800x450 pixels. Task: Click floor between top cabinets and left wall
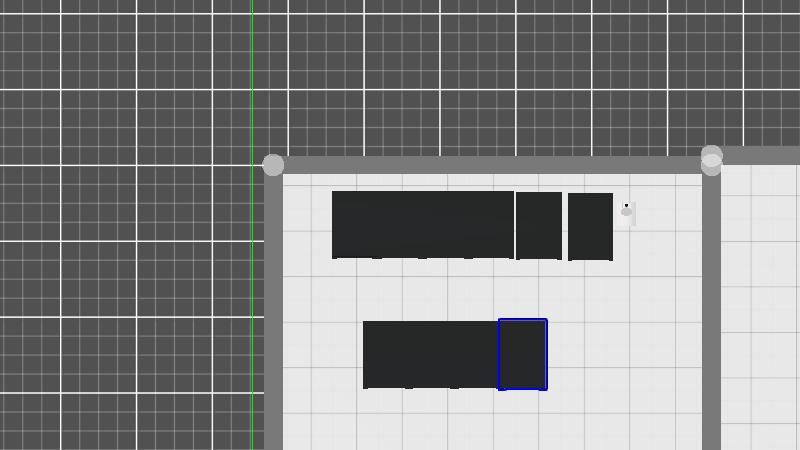pos(307,225)
